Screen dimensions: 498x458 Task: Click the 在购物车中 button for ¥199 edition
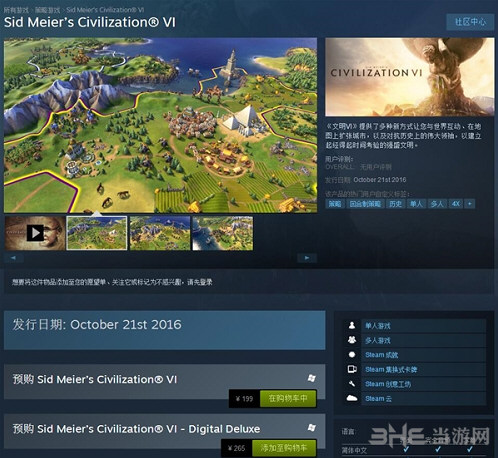pos(288,398)
